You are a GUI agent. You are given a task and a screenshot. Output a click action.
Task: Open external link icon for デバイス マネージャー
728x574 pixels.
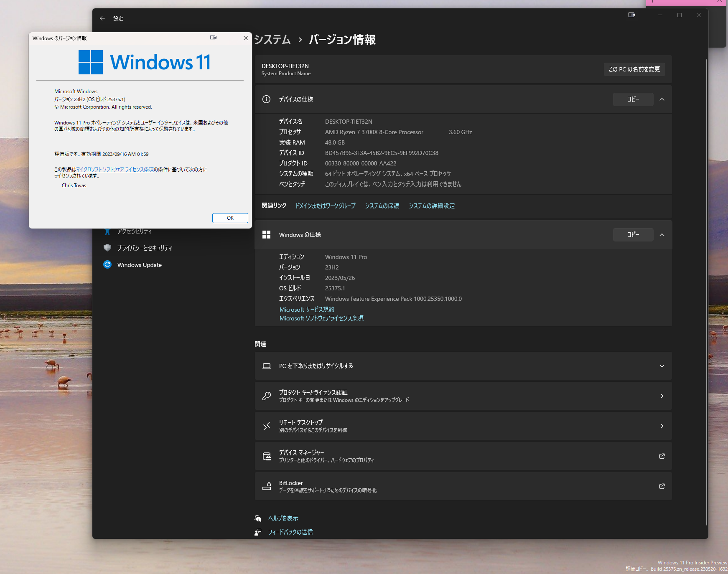(662, 456)
